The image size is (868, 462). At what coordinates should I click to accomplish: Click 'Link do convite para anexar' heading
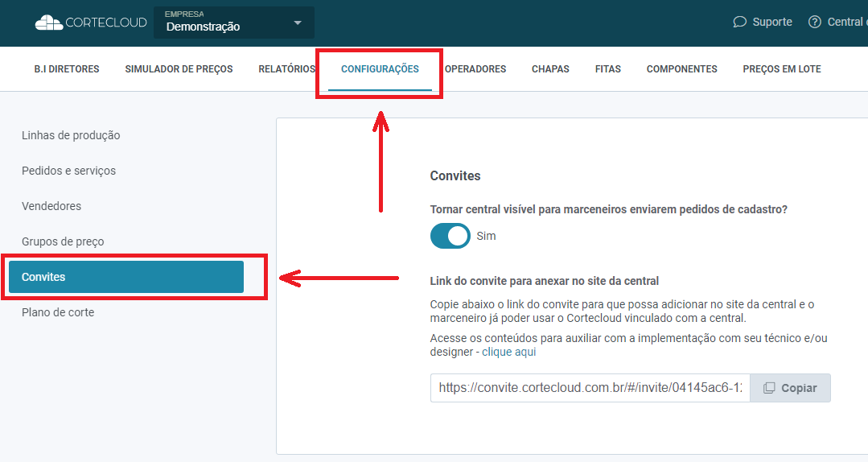click(x=544, y=281)
